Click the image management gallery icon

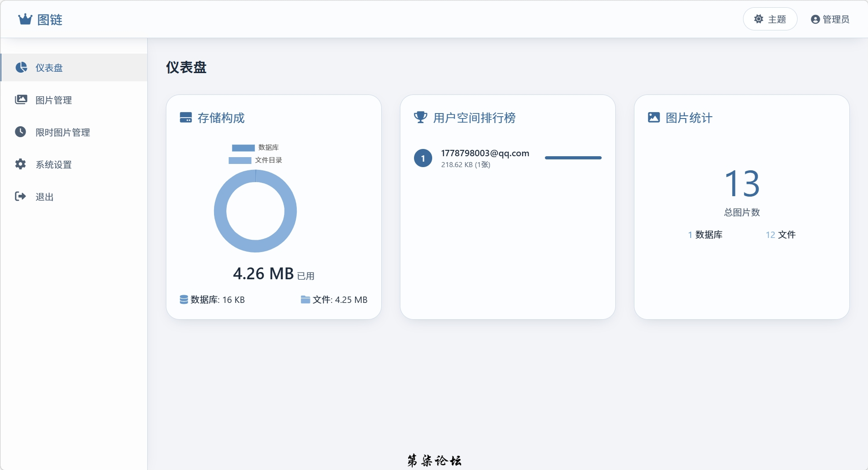[21, 100]
